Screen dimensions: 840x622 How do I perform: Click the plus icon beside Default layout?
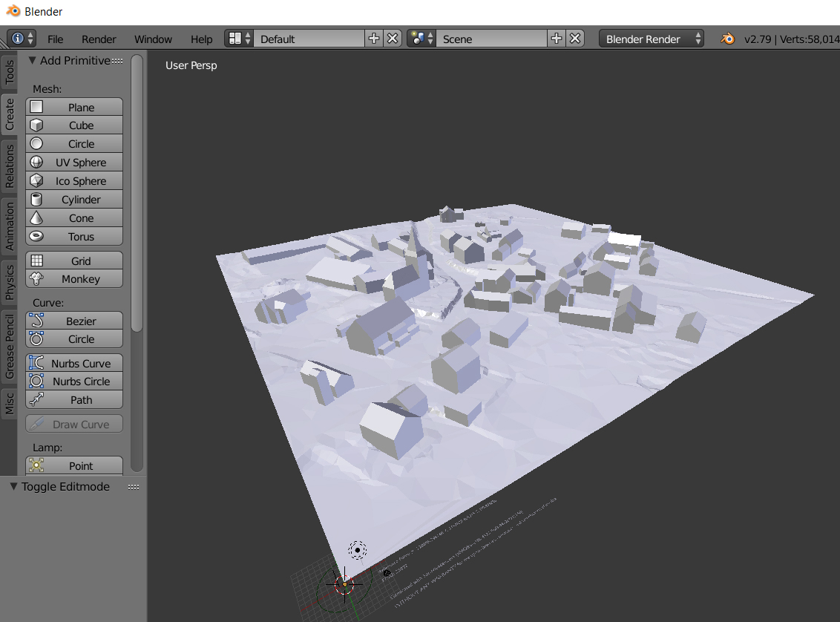tap(374, 39)
